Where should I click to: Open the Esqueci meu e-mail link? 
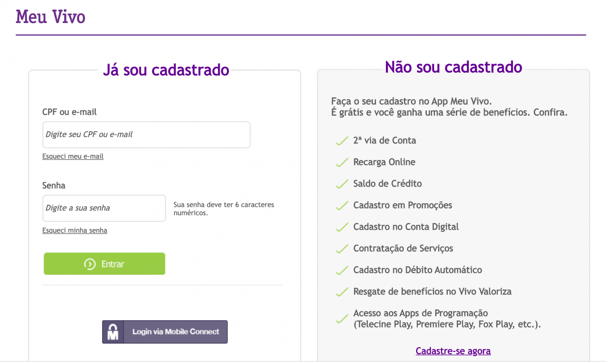[73, 156]
